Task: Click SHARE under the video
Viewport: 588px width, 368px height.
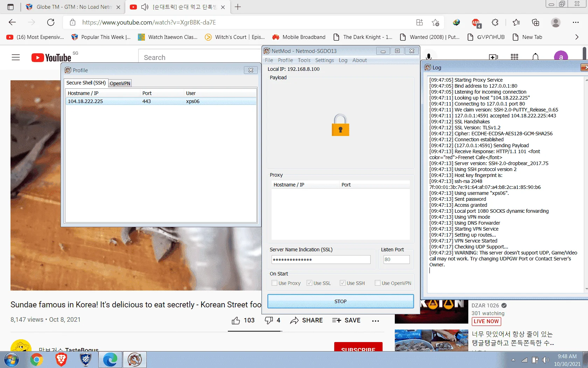Action: tap(307, 320)
